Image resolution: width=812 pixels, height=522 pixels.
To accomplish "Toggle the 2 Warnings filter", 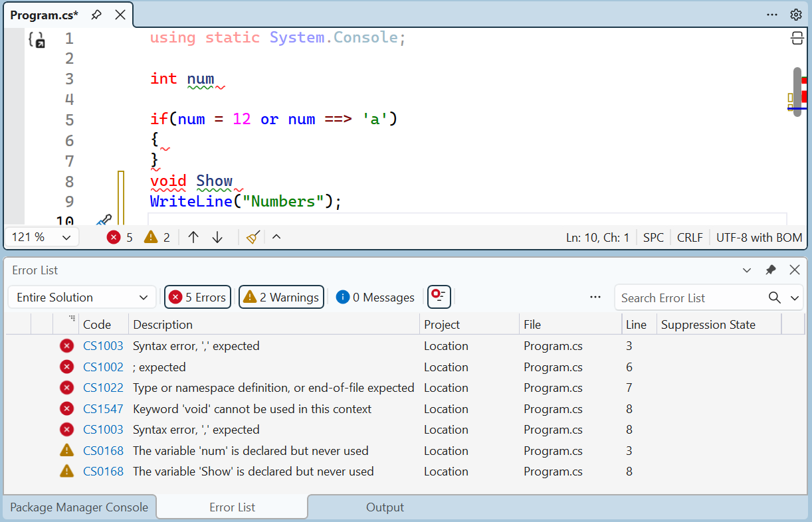I will tap(281, 297).
